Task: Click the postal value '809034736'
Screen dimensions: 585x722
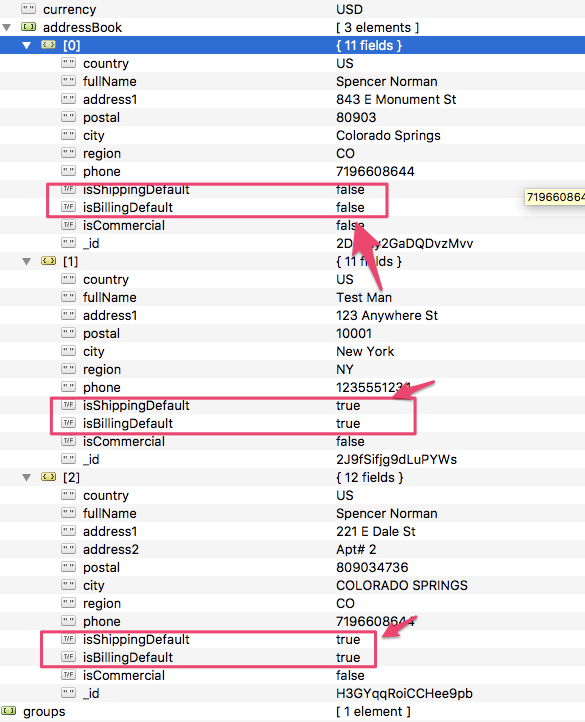Action: click(372, 567)
